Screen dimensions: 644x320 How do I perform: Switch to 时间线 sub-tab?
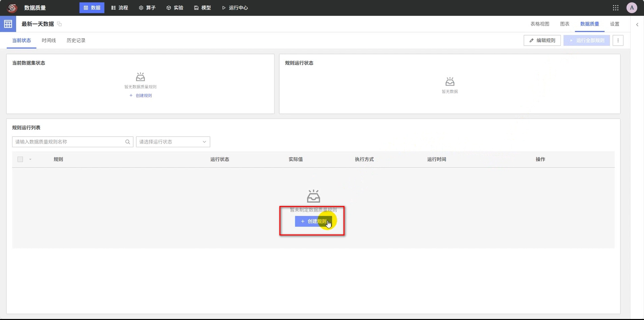click(49, 40)
